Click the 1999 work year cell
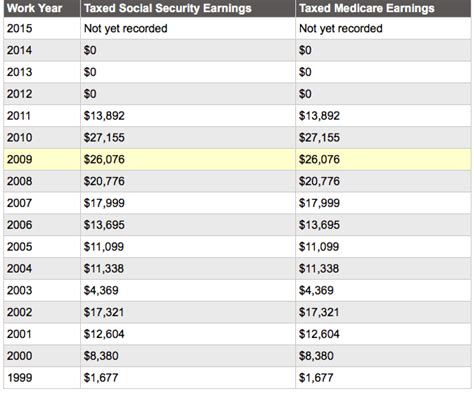 42,378
